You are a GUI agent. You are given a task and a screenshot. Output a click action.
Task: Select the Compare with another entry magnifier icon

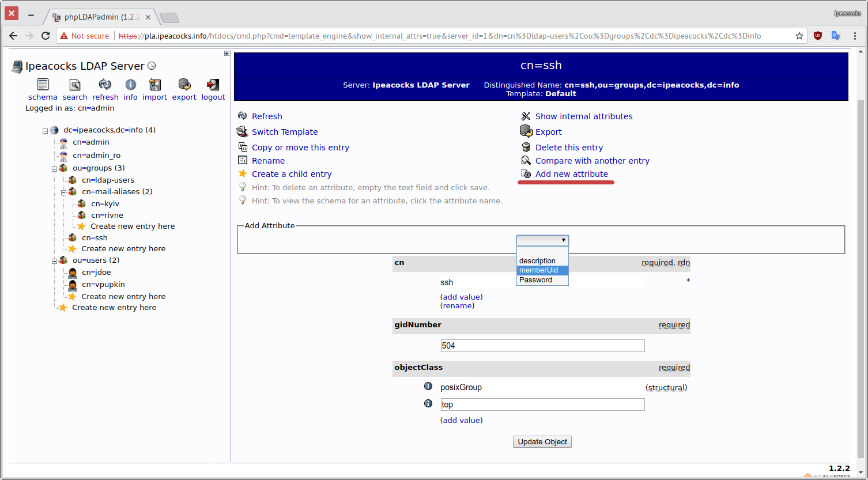(x=526, y=160)
